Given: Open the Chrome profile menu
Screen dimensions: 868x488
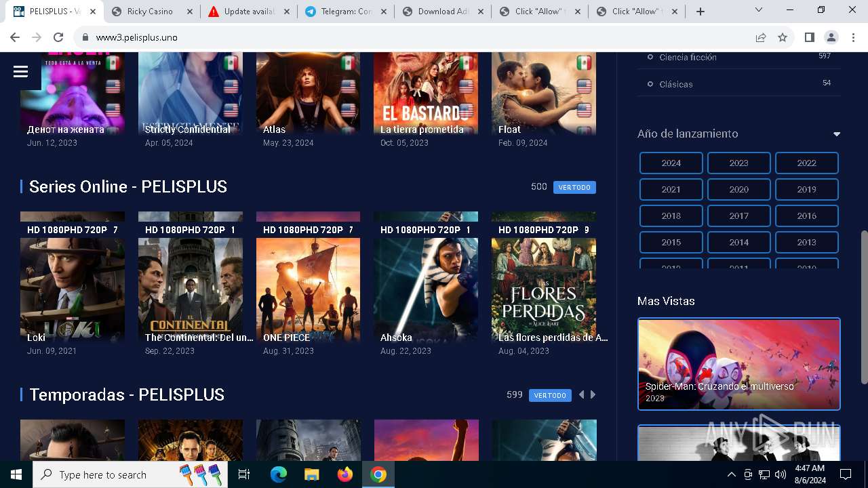Looking at the screenshot, I should (x=831, y=37).
